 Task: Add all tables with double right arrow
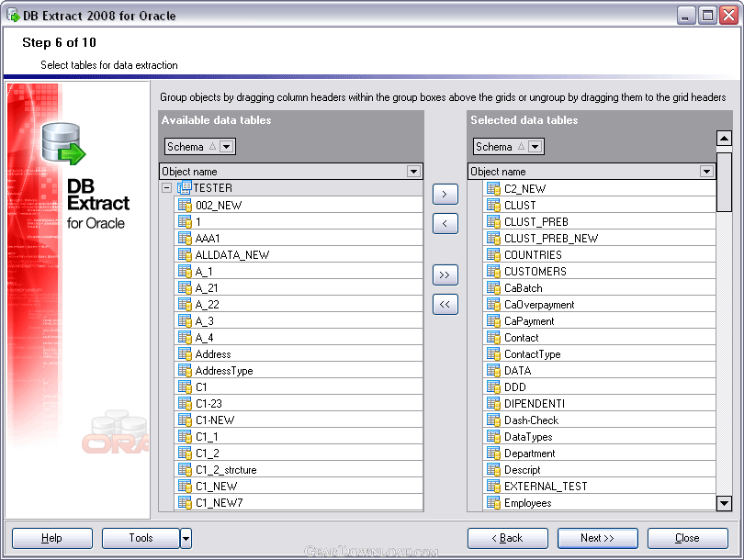[x=445, y=275]
